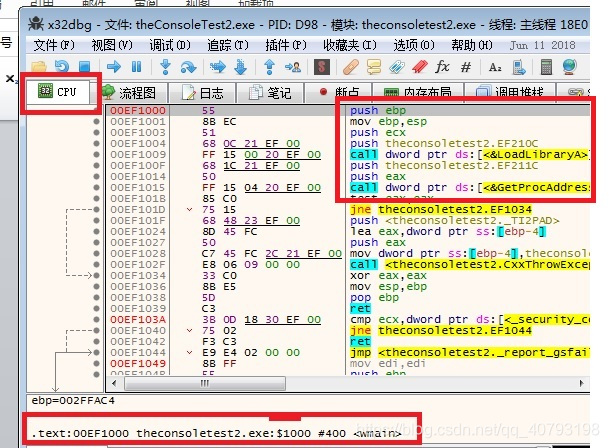The height and width of the screenshot is (448, 609).
Task: Toggle breakpoint dot at address 00EF100F
Action: tap(96, 166)
